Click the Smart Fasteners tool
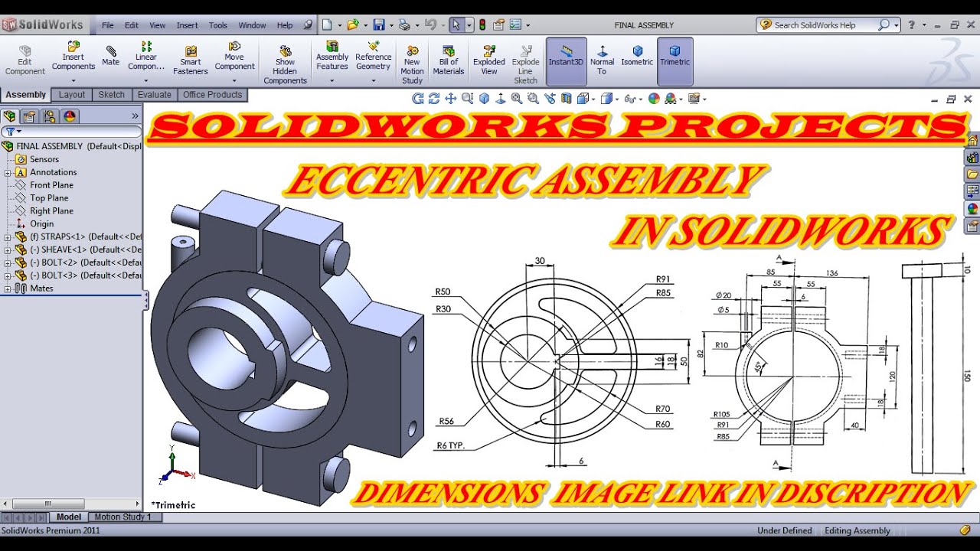 [191, 60]
